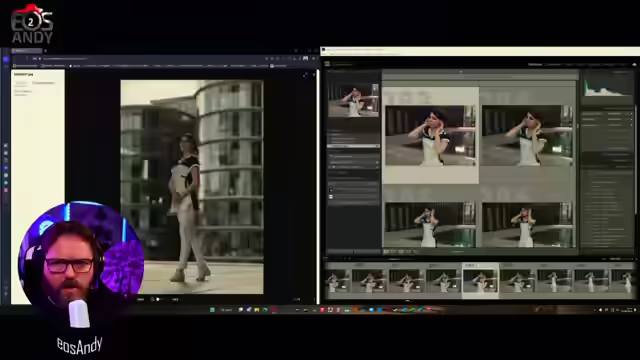
Task: Select the bottom-left photo in Lightroom survey view
Action: [x=430, y=225]
